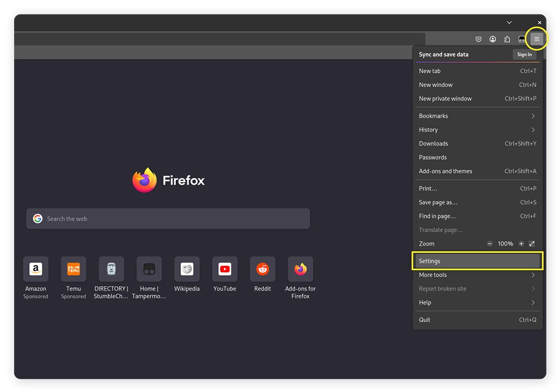Decrease zoom with the minus button
The width and height of the screenshot is (560, 392).
coord(489,244)
